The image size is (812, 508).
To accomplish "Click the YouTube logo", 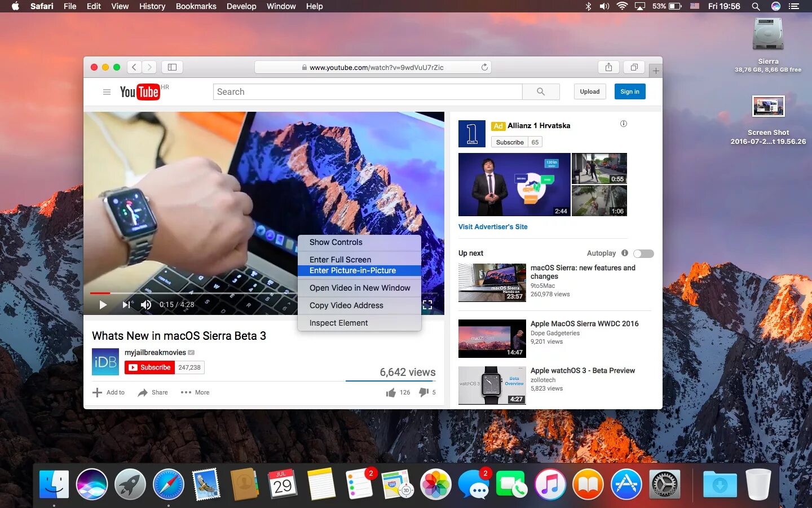I will 140,92.
